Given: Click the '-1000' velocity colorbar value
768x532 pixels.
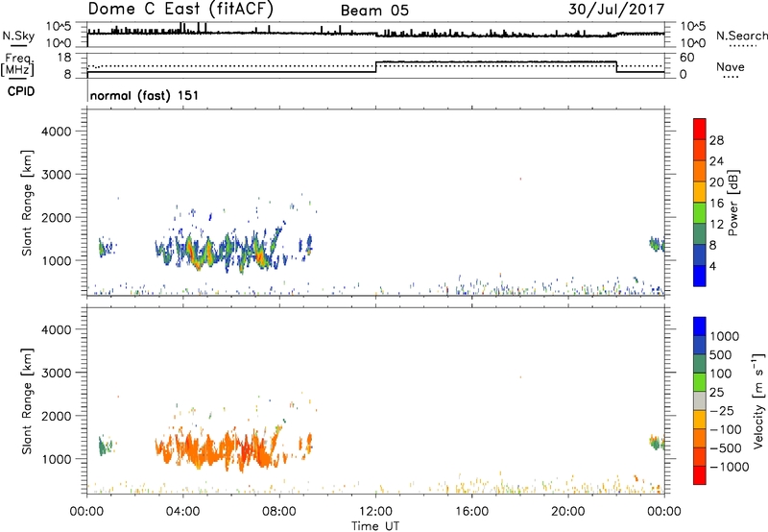Looking at the screenshot, I should [x=729, y=467].
